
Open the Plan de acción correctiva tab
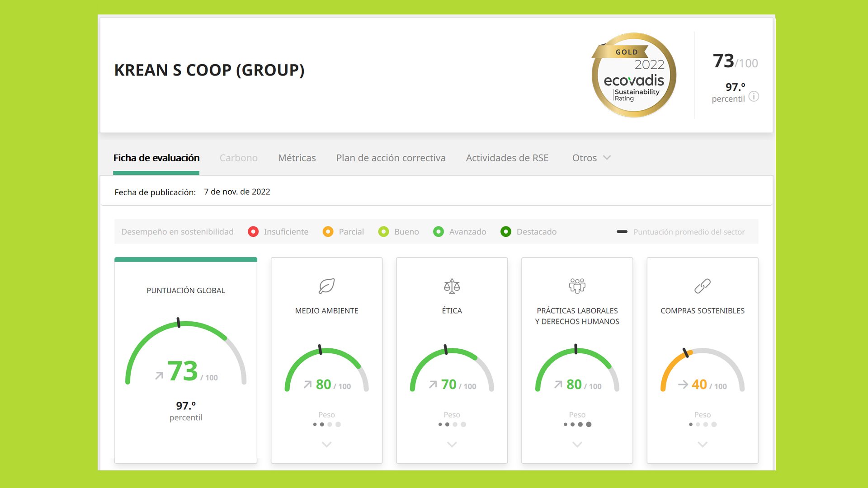click(391, 158)
